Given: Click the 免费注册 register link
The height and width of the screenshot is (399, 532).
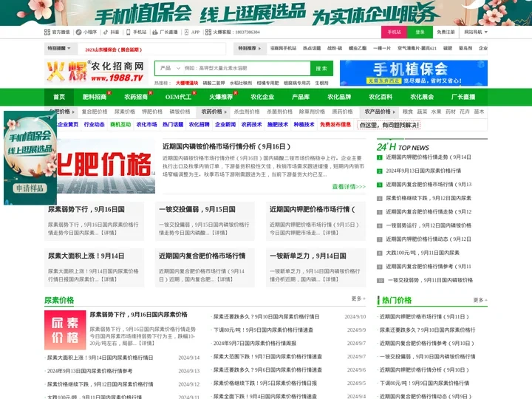Looking at the screenshot, I should coord(446,32).
